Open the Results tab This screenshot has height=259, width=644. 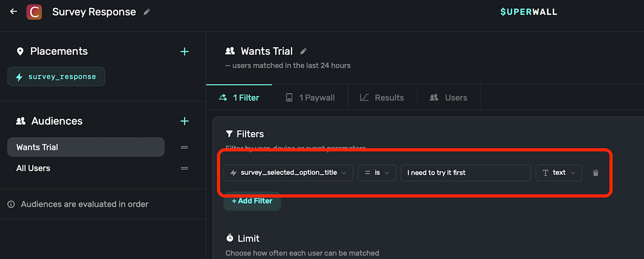click(x=382, y=98)
